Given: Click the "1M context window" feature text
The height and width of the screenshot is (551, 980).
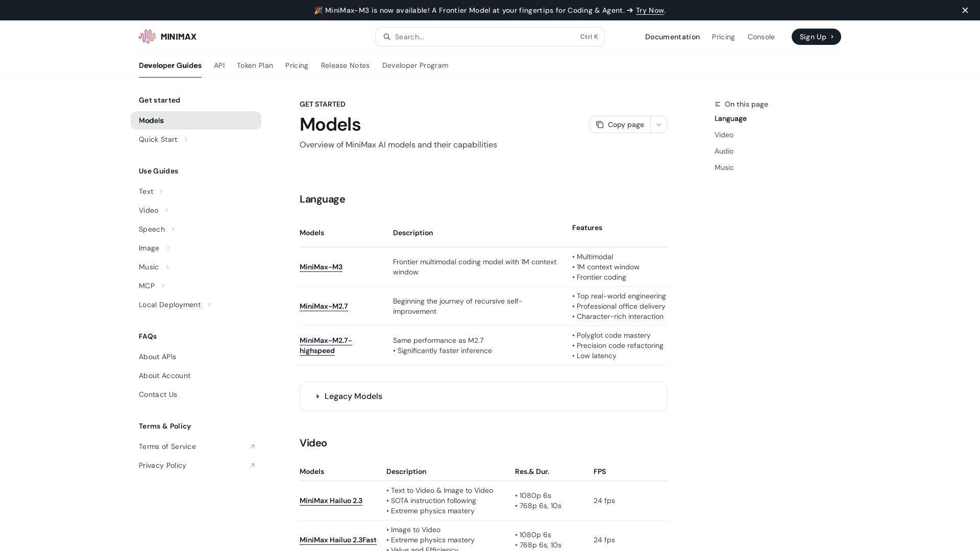Looking at the screenshot, I should [608, 267].
